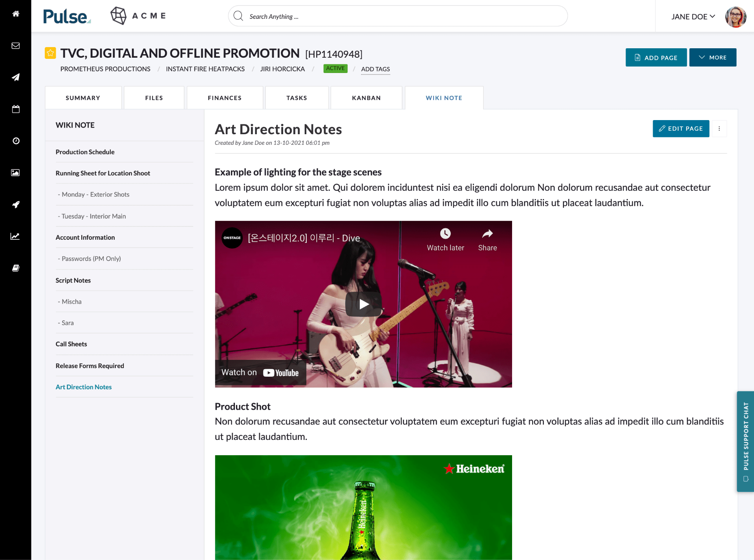The height and width of the screenshot is (560, 754).
Task: Switch to the FINANCES tab
Action: coord(225,98)
